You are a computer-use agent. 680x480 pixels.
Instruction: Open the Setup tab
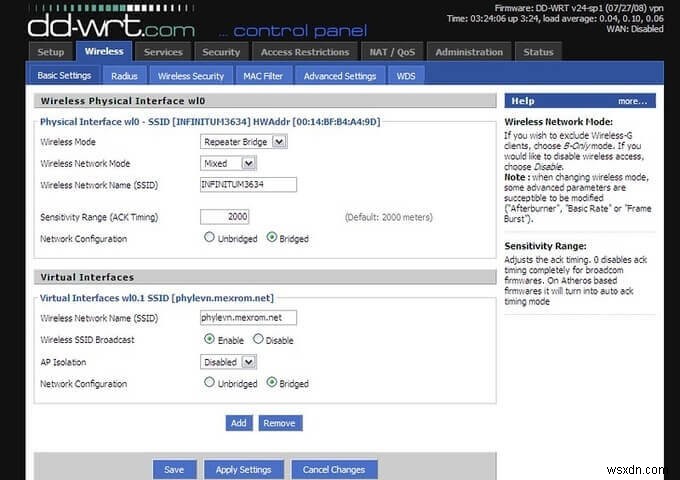pyautogui.click(x=51, y=52)
